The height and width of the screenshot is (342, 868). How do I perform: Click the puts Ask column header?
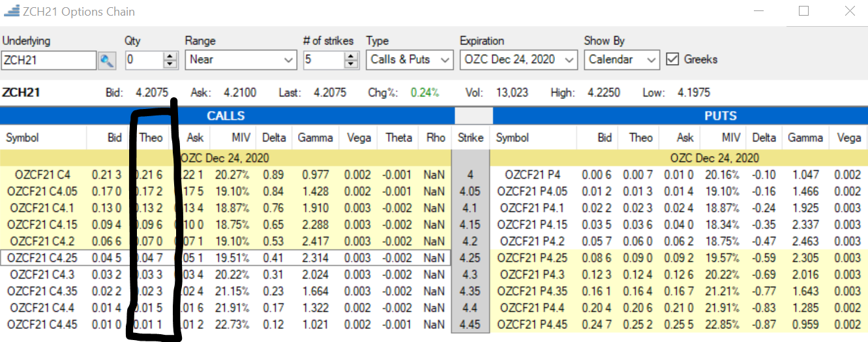click(x=685, y=138)
